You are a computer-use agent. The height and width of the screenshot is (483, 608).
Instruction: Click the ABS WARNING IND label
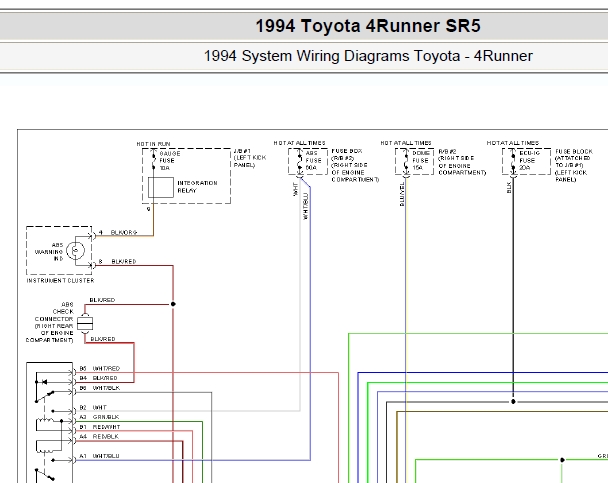pyautogui.click(x=49, y=252)
